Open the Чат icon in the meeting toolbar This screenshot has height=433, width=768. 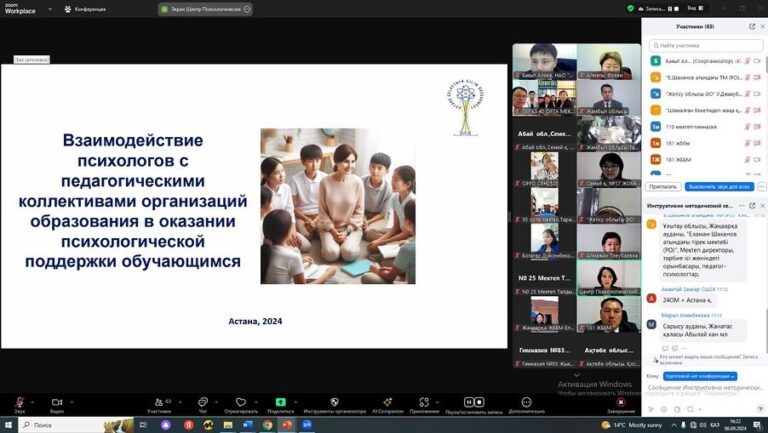pyautogui.click(x=203, y=402)
